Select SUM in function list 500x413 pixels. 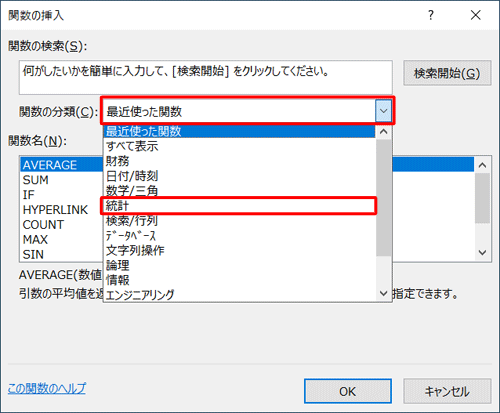click(62, 180)
